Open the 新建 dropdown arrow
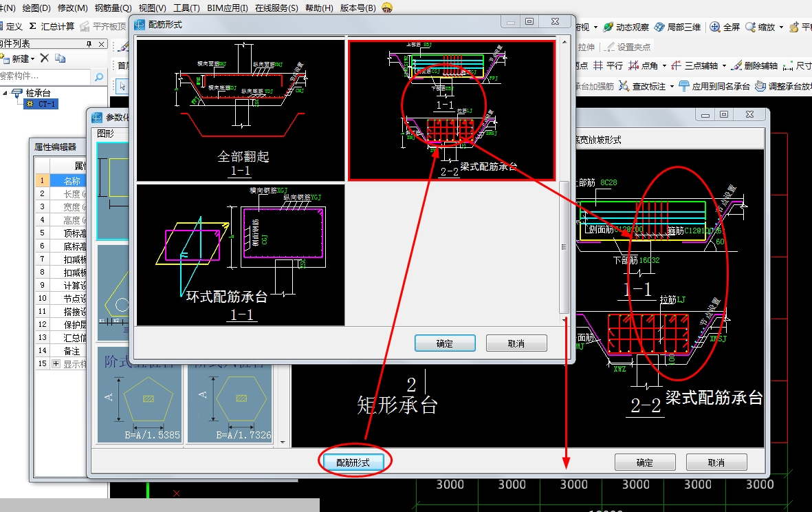 32,58
